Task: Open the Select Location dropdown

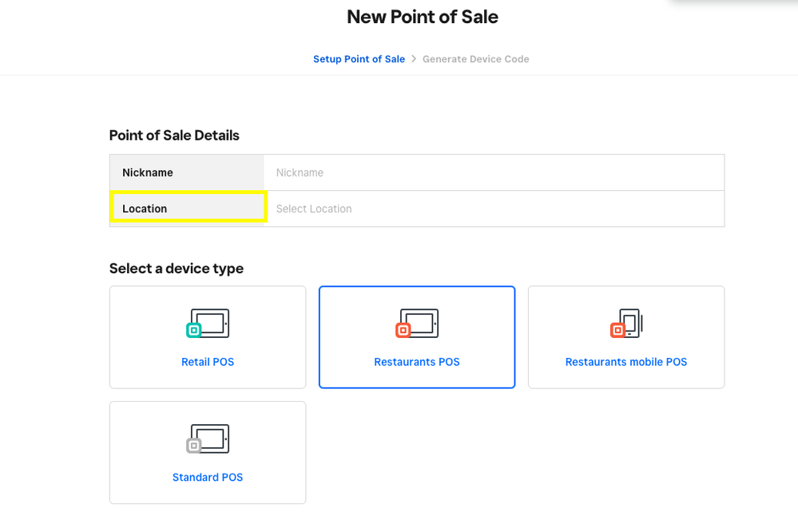Action: 494,208
